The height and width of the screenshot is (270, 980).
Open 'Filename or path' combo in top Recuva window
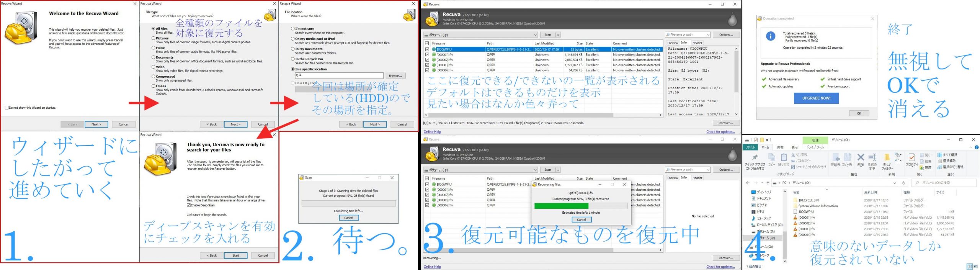(688, 35)
